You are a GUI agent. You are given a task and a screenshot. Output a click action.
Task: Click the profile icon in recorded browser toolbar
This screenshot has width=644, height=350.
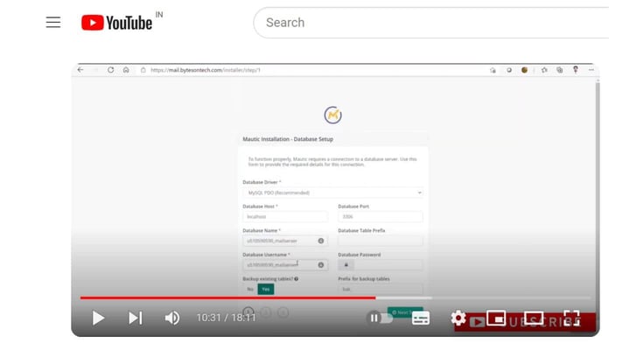pyautogui.click(x=576, y=70)
